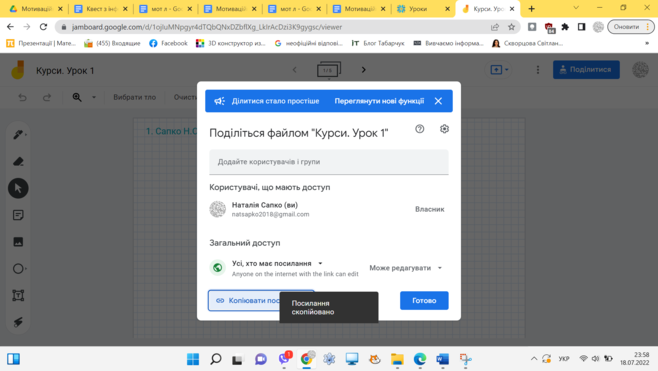
Task: Open Word from taskbar
Action: [x=442, y=359]
